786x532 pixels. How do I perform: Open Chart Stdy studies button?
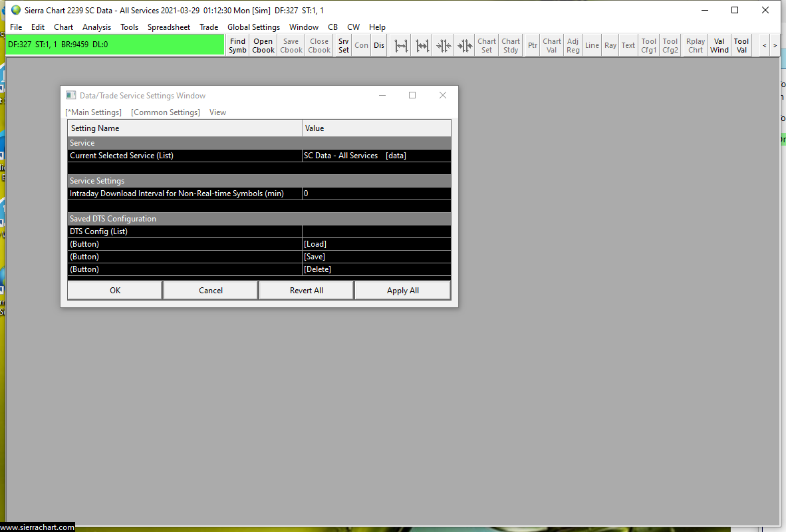click(x=511, y=46)
